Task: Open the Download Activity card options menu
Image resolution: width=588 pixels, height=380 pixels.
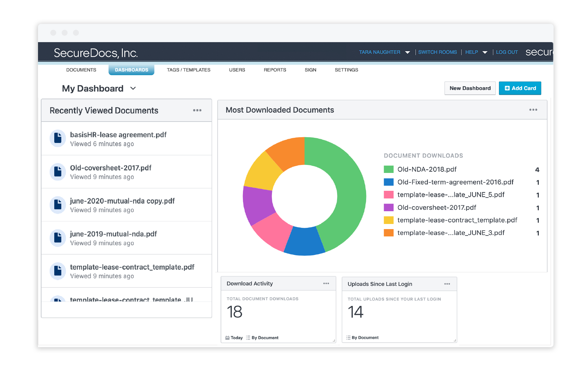Action: coord(326,284)
